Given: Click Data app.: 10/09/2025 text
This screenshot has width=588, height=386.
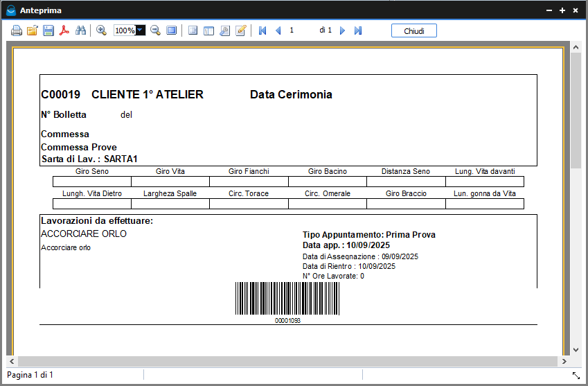Looking at the screenshot, I should pyautogui.click(x=346, y=245).
